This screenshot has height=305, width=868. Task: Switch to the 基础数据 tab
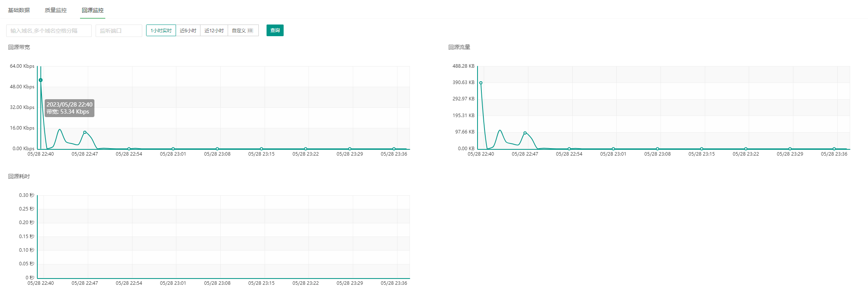[19, 10]
